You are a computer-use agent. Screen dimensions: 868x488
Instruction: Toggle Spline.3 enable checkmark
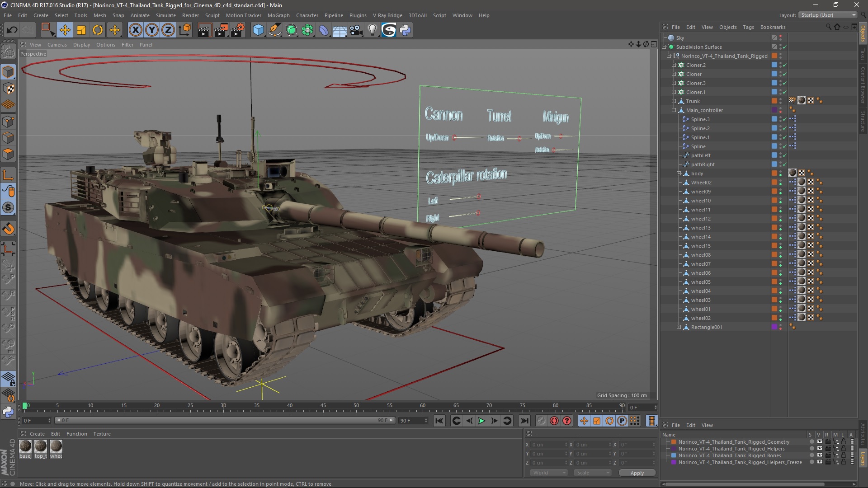click(x=785, y=119)
